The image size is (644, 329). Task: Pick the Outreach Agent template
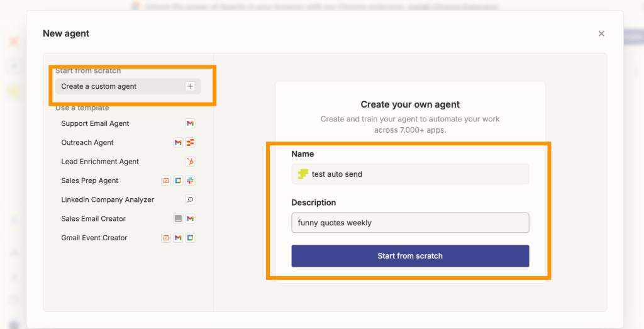(87, 143)
